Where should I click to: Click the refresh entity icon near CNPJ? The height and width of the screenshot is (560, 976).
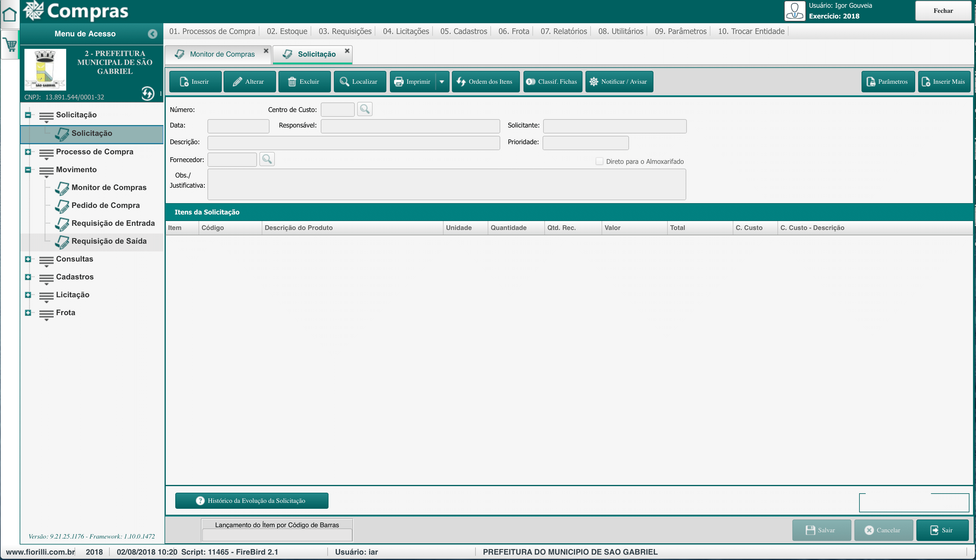click(147, 94)
